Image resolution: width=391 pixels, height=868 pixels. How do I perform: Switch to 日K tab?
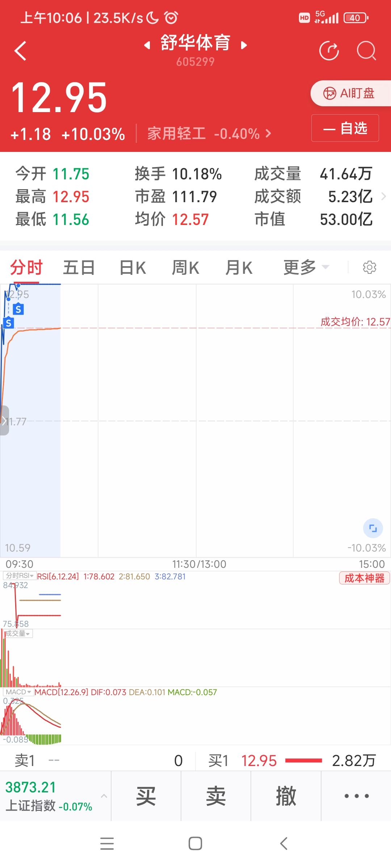point(133,268)
